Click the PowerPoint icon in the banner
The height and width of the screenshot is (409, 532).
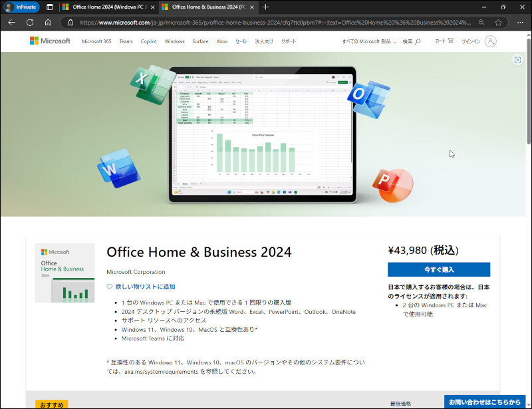point(393,186)
